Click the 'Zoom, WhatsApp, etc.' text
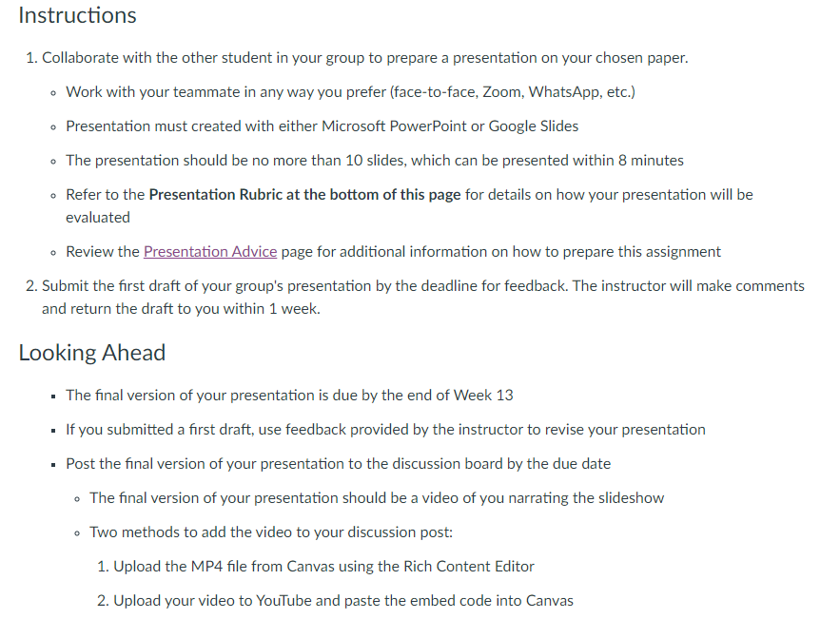This screenshot has height=619, width=840. (x=558, y=92)
